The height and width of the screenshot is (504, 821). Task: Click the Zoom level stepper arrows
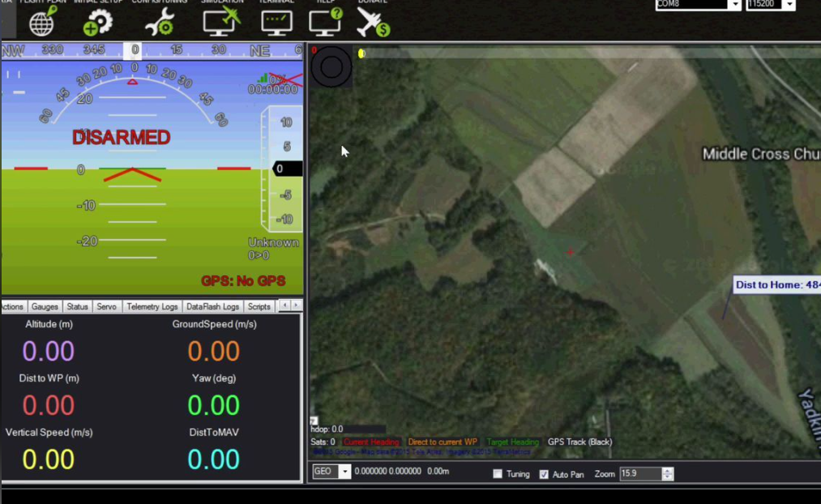tap(667, 474)
